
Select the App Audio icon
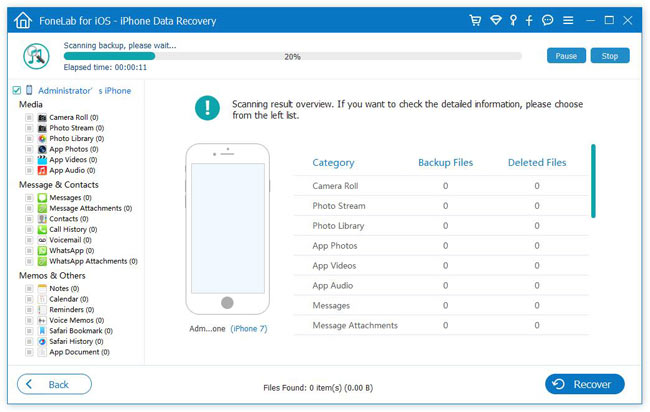pyautogui.click(x=42, y=170)
